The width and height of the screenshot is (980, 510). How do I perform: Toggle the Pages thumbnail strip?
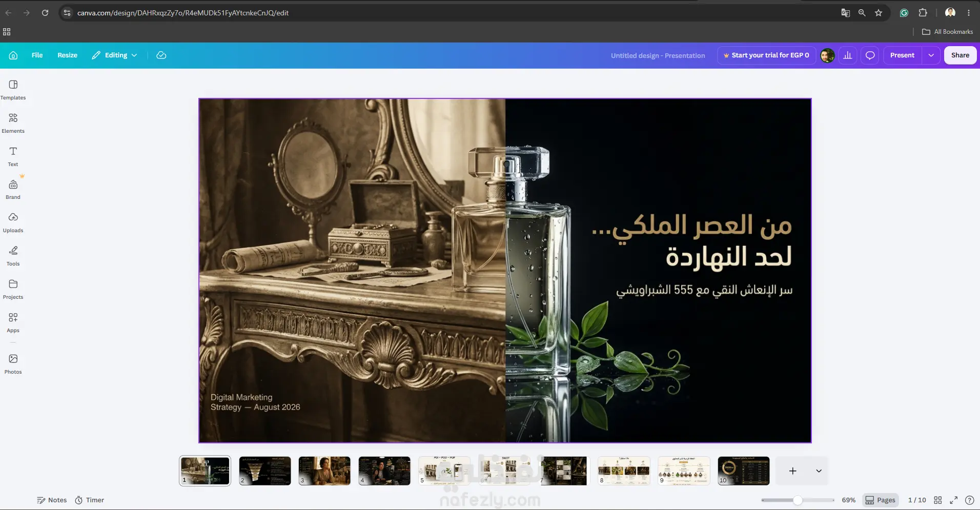point(881,500)
